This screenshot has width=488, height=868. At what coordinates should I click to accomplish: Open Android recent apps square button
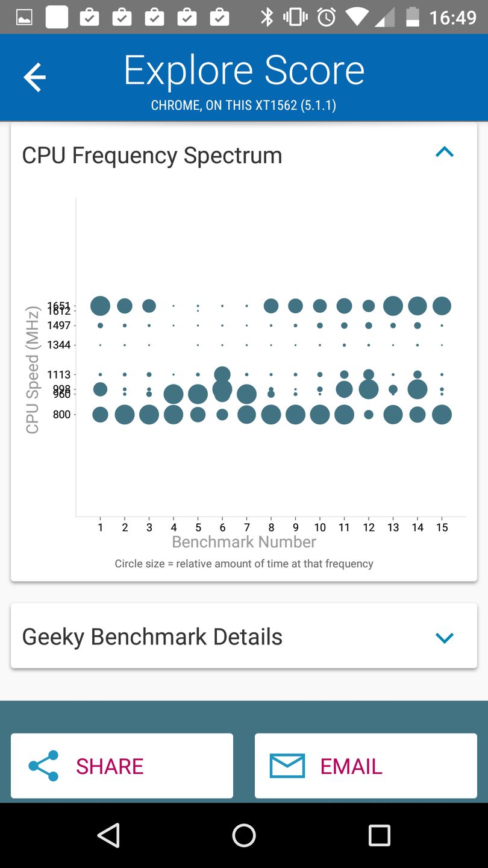click(379, 835)
